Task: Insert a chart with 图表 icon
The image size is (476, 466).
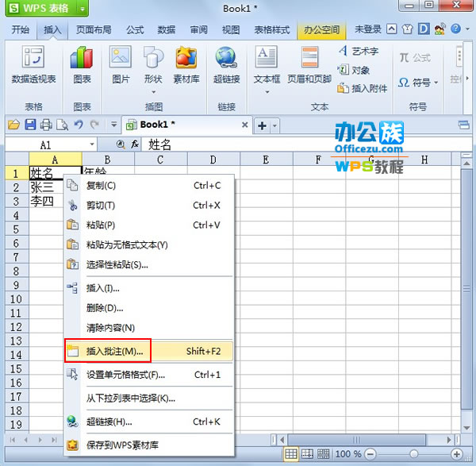Action: click(x=82, y=65)
